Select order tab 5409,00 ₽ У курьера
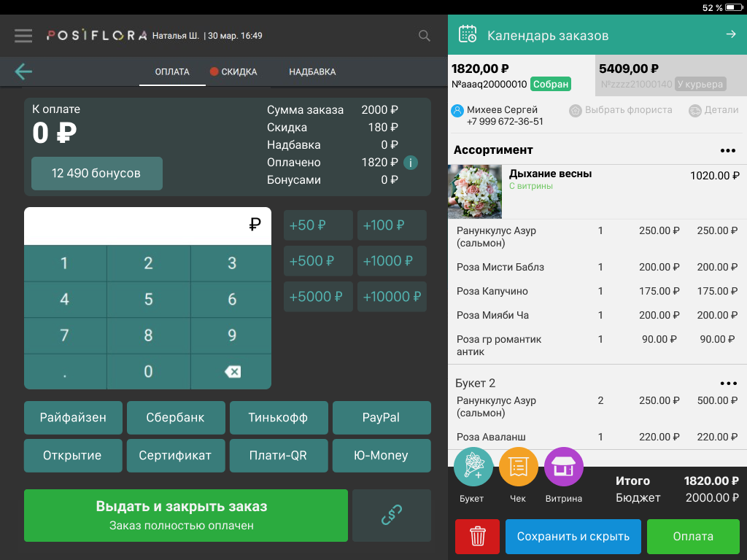The width and height of the screenshot is (747, 560). tap(671, 76)
